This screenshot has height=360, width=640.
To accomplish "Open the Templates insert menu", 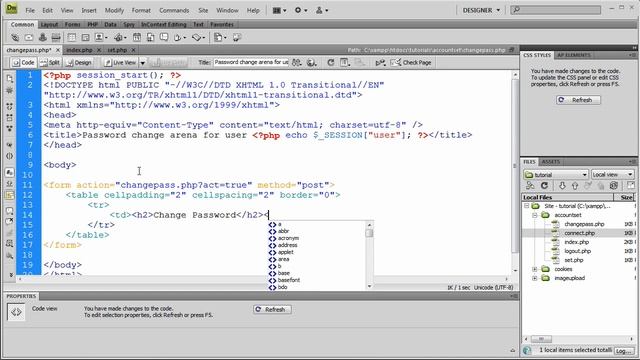I will [x=220, y=38].
